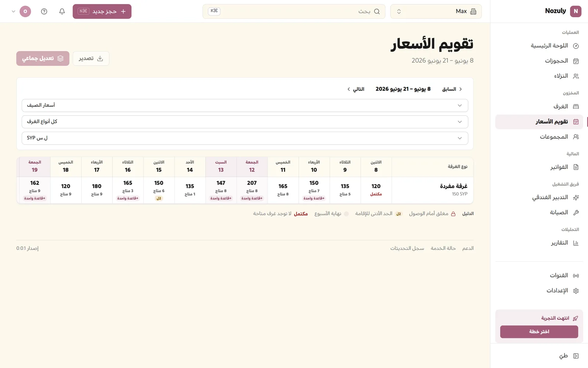
Task: Click the reports bar chart icon (التقارير)
Action: tap(576, 243)
